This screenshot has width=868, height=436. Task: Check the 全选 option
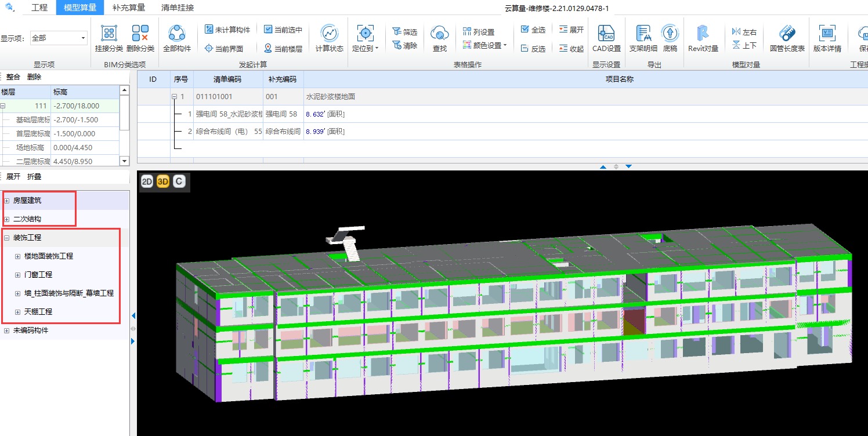(x=525, y=30)
